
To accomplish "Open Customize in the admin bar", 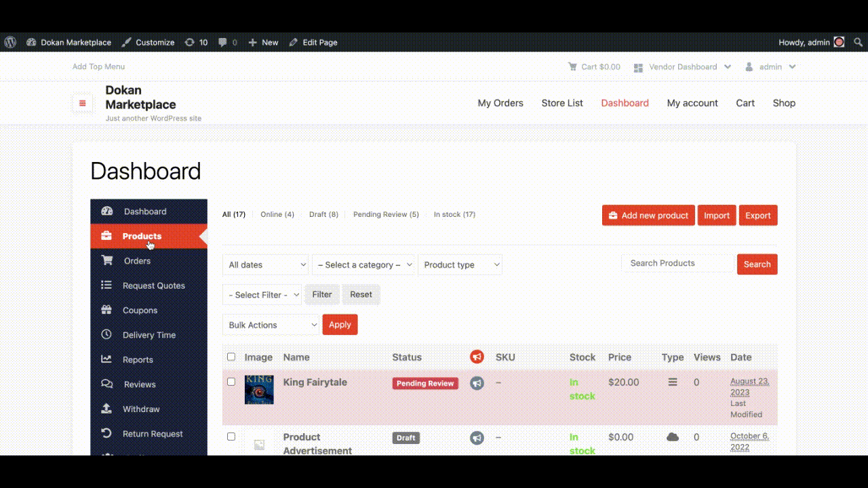I will [x=148, y=42].
